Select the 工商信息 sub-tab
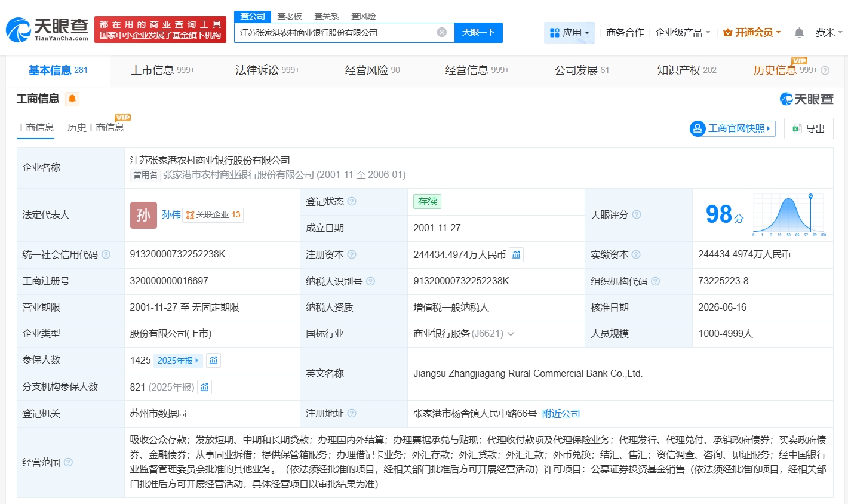 click(35, 128)
